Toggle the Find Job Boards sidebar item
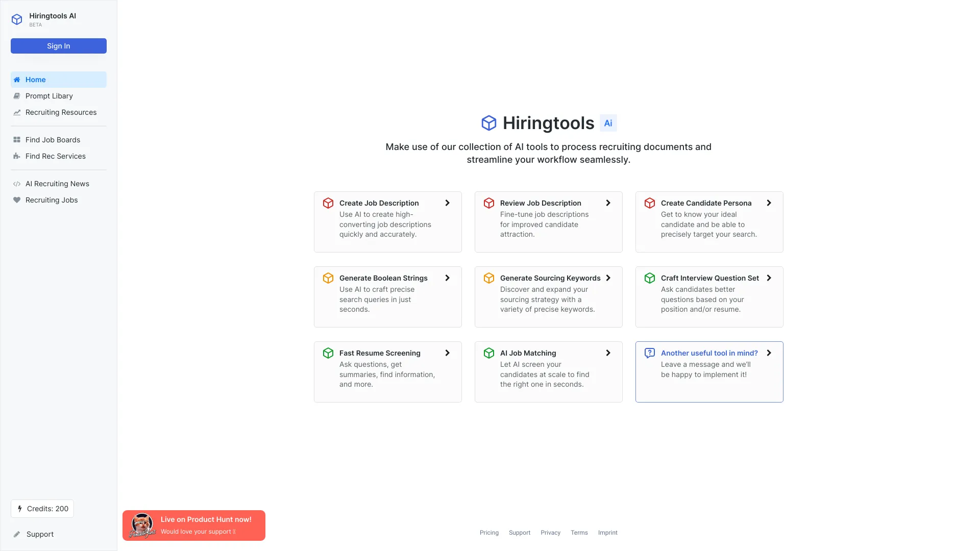Image resolution: width=980 pixels, height=551 pixels. point(53,140)
